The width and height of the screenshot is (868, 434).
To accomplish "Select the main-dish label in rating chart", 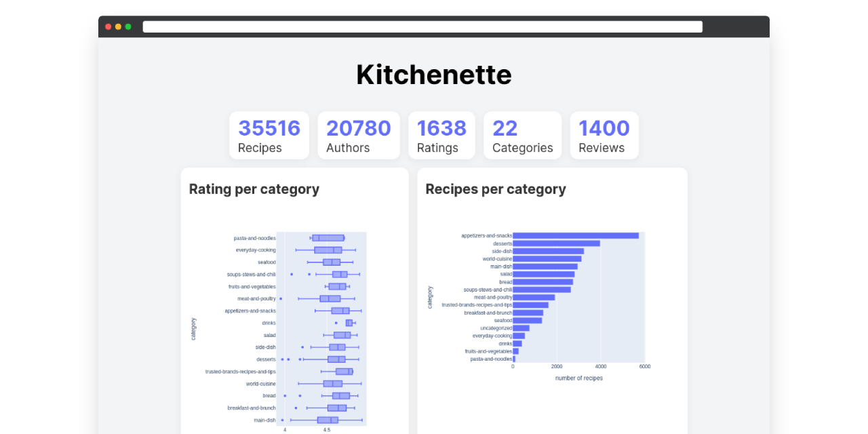I will 264,420.
